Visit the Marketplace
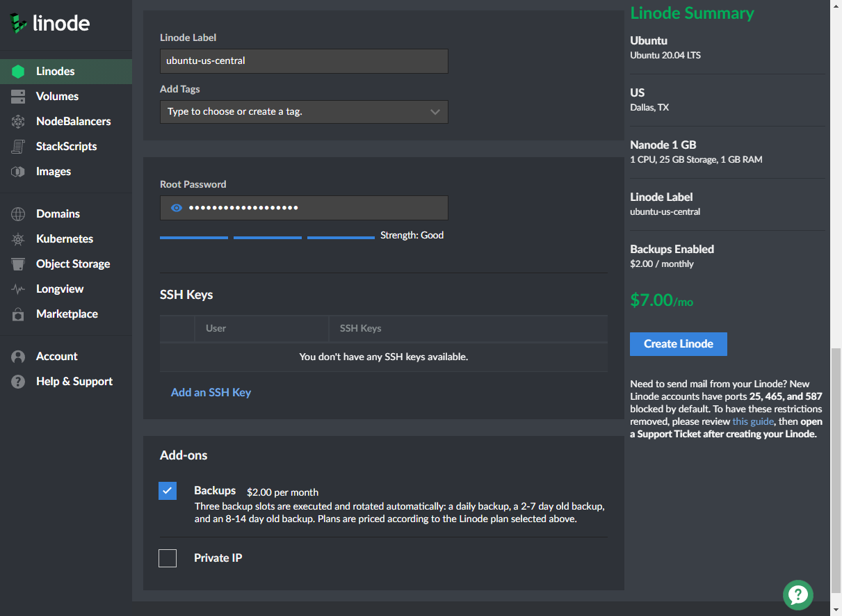Image resolution: width=842 pixels, height=616 pixels. point(66,314)
